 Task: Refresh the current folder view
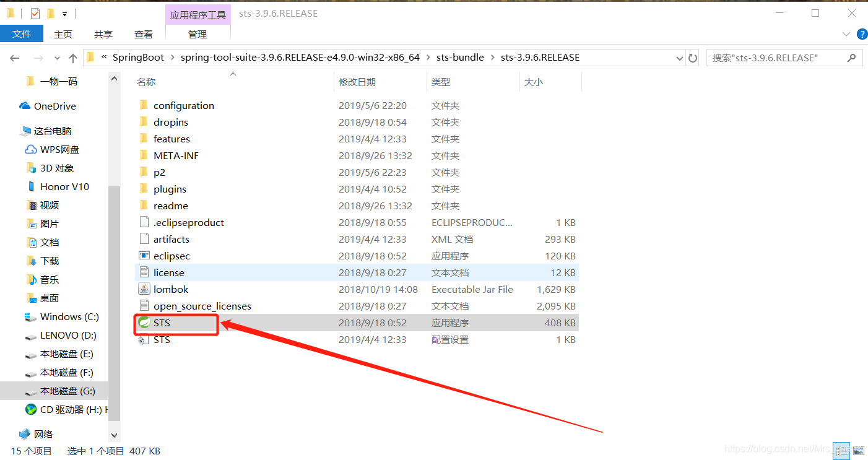693,58
